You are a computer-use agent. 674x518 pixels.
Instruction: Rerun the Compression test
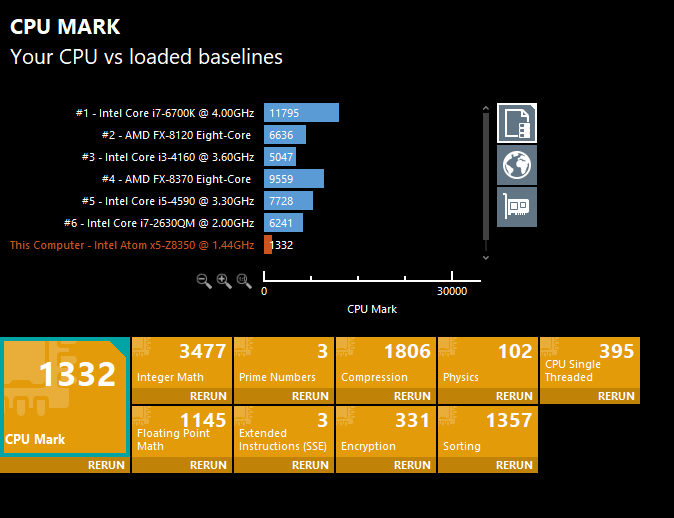click(412, 396)
